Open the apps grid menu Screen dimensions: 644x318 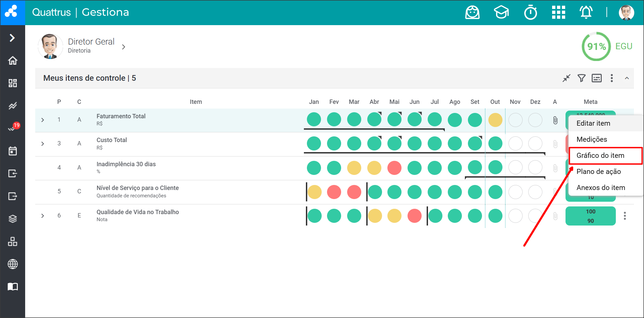558,13
